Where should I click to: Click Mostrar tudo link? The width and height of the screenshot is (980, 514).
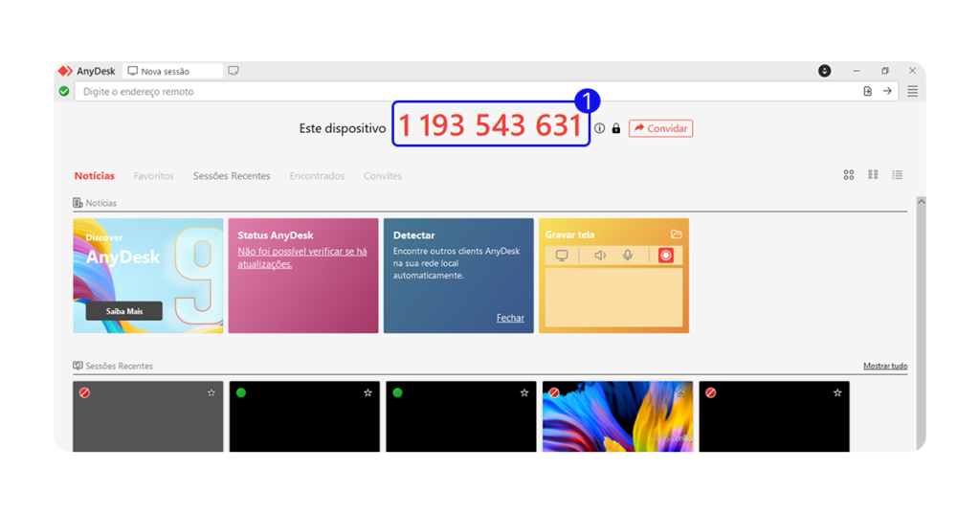pyautogui.click(x=884, y=366)
